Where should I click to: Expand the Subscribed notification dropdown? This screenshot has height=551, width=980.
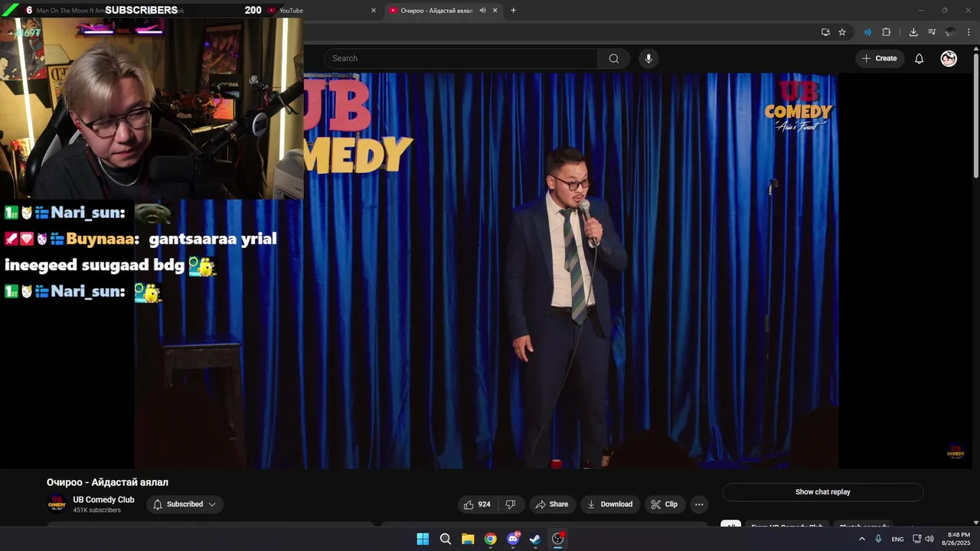point(185,504)
